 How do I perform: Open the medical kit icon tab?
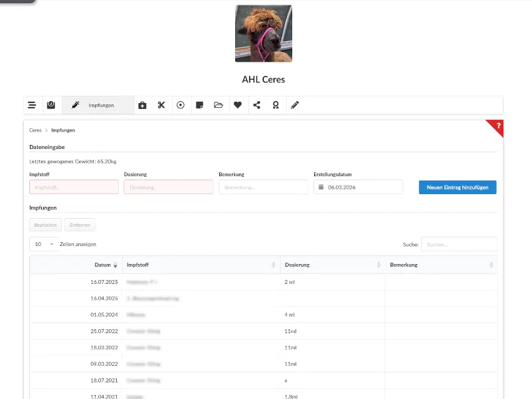point(142,105)
